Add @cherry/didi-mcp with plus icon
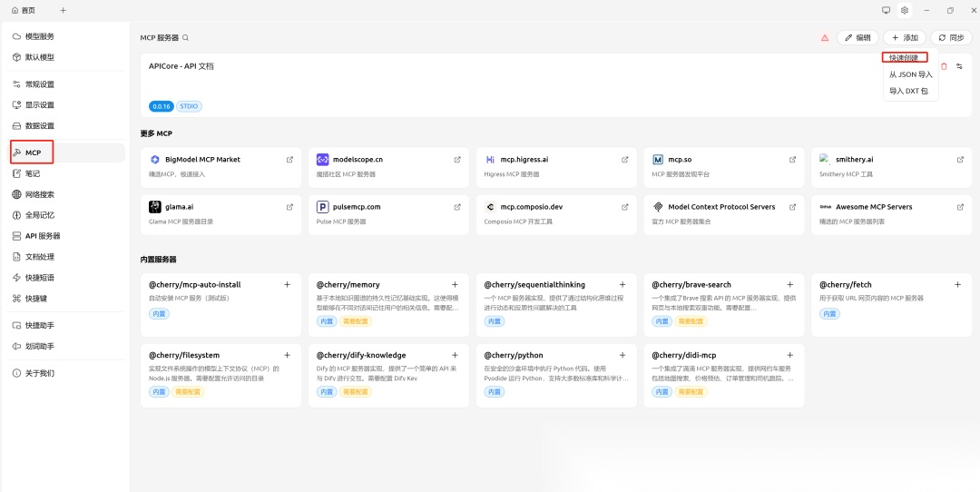 tap(790, 355)
